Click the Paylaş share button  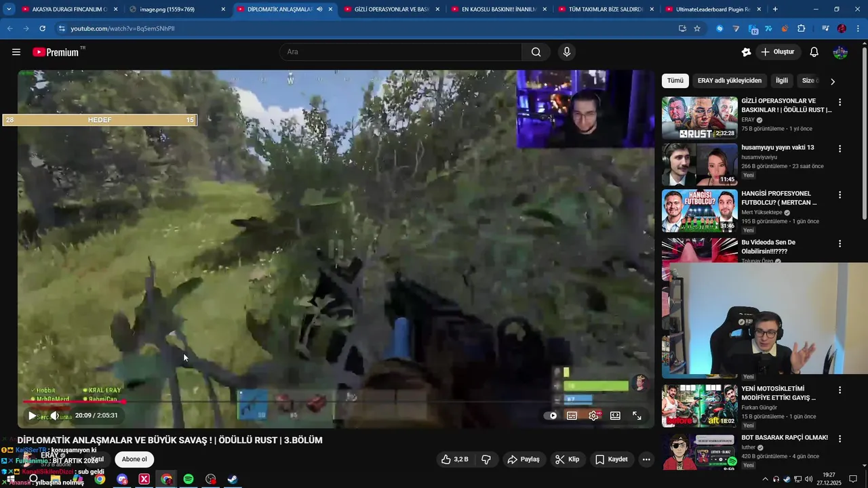tap(524, 460)
